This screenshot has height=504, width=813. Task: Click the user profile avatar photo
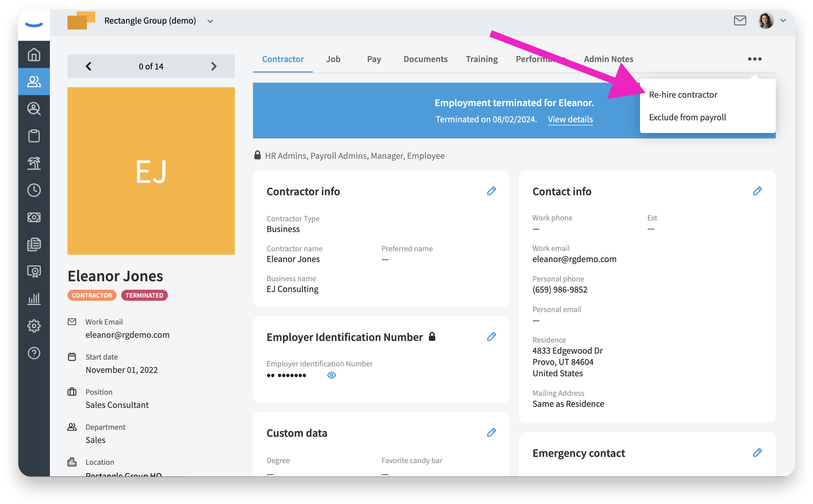click(766, 21)
